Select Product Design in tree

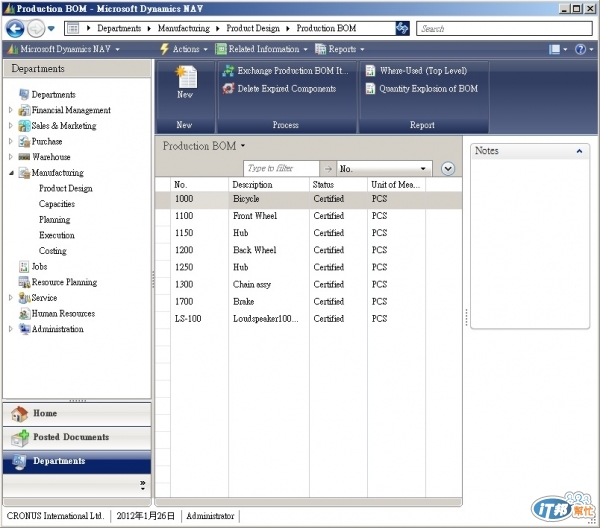[66, 188]
